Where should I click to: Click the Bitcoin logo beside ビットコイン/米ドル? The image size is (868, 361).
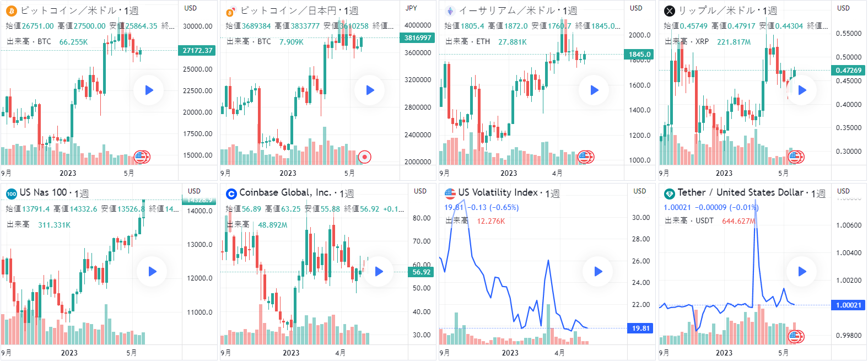[11, 11]
